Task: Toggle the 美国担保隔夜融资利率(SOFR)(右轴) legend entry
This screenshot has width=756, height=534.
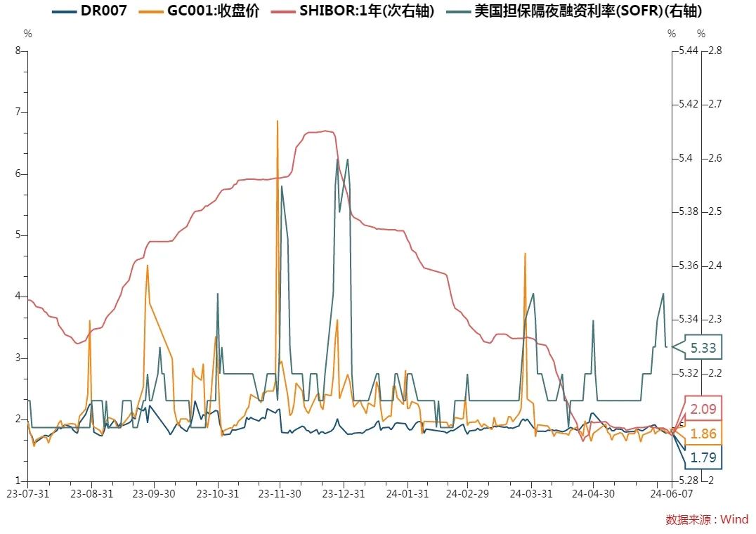Action: point(574,11)
